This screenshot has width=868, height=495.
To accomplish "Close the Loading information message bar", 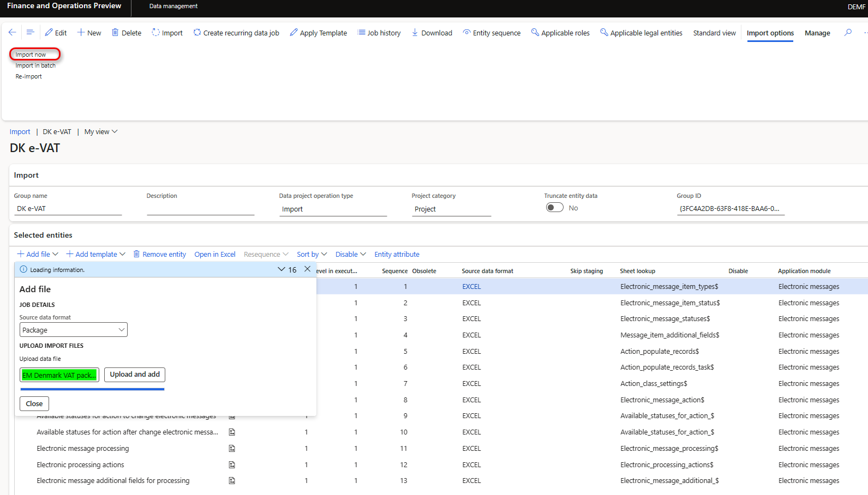I will [x=308, y=269].
